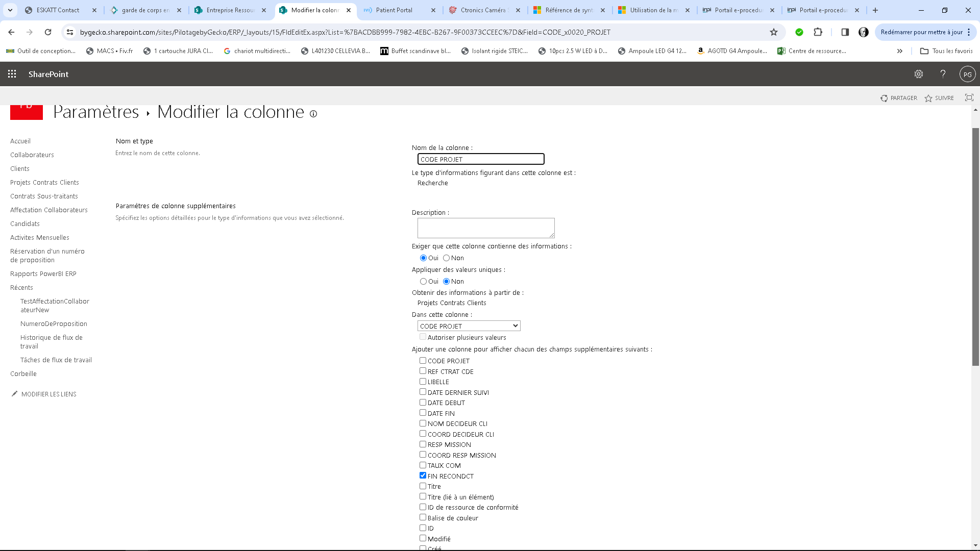The image size is (980, 551).
Task: Open SharePoint settings gear icon
Action: coord(918,74)
